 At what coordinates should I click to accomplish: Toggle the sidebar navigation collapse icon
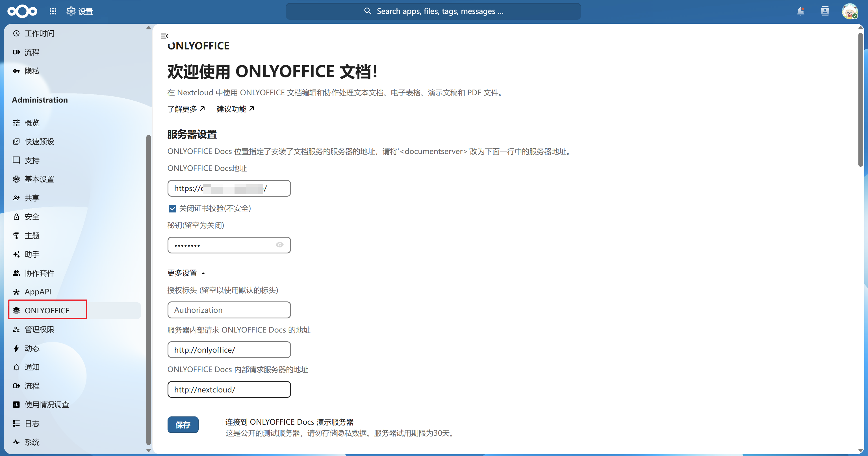pyautogui.click(x=164, y=36)
